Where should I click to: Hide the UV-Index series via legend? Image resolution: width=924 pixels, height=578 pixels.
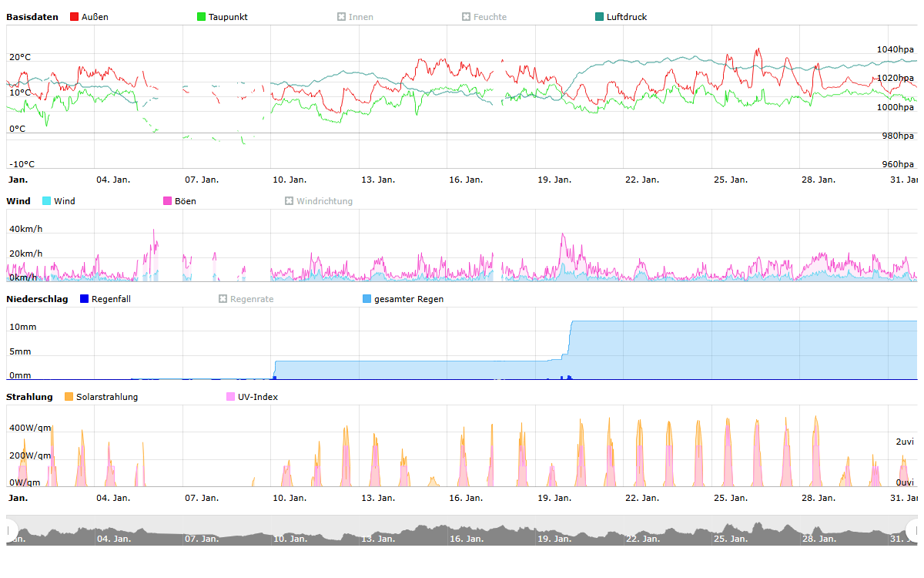pyautogui.click(x=231, y=397)
